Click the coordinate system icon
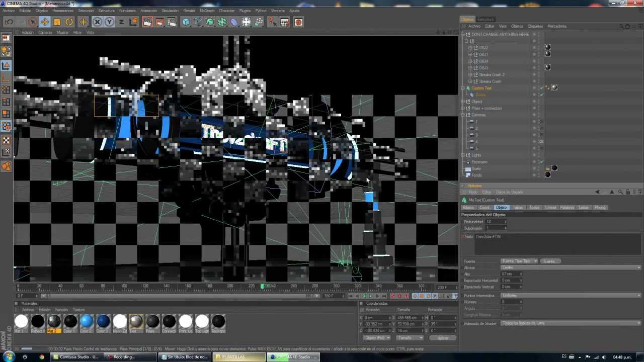Image resolution: width=644 pixels, height=362 pixels. pos(133,22)
